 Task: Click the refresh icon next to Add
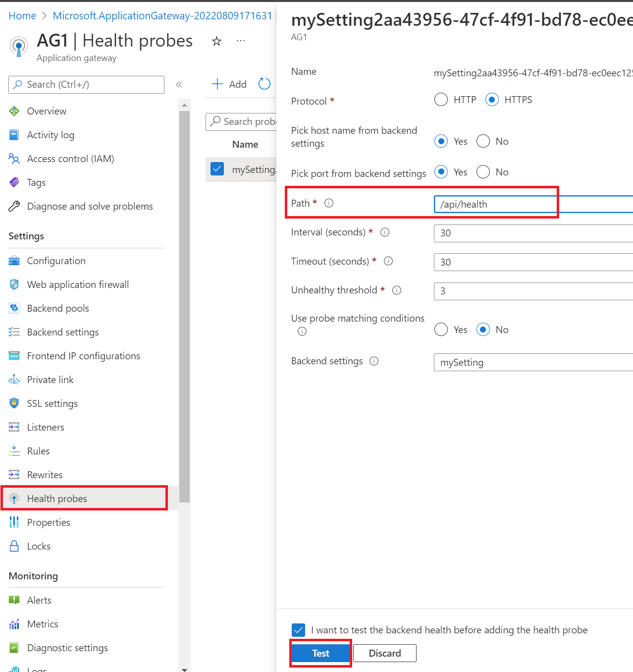pyautogui.click(x=264, y=84)
